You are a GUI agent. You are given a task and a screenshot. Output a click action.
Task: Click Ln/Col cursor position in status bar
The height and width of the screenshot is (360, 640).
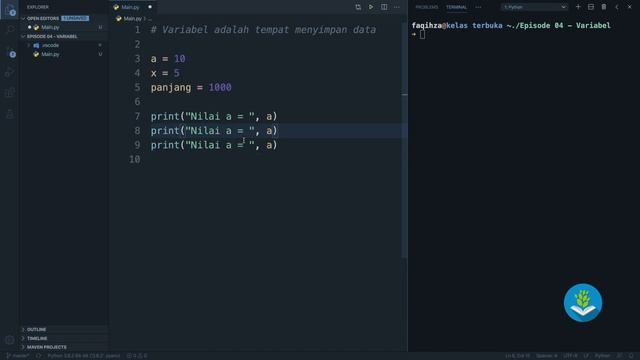pyautogui.click(x=517, y=356)
